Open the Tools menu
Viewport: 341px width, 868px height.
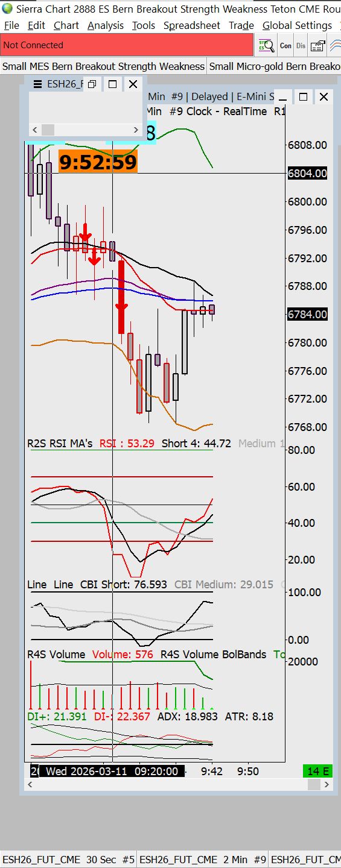point(144,25)
